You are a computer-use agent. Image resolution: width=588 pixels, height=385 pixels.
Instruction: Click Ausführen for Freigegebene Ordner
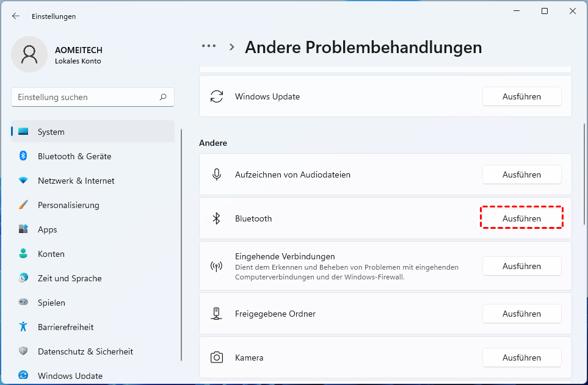coord(521,314)
